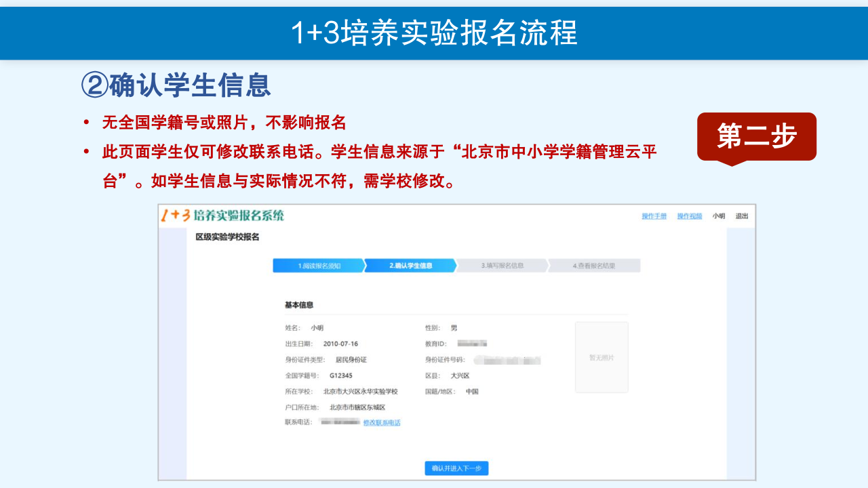The image size is (868, 488).
Task: Click the 姓名 value 小明
Action: (317, 328)
